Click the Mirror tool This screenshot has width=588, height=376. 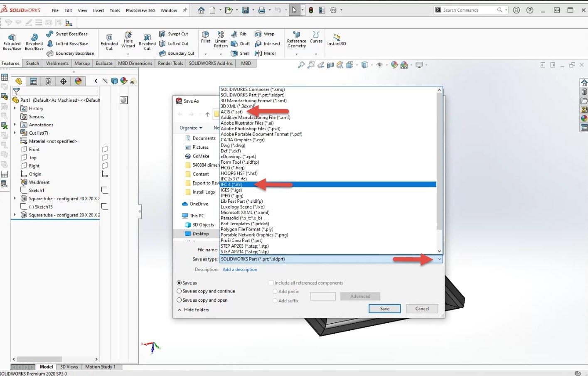tap(265, 53)
